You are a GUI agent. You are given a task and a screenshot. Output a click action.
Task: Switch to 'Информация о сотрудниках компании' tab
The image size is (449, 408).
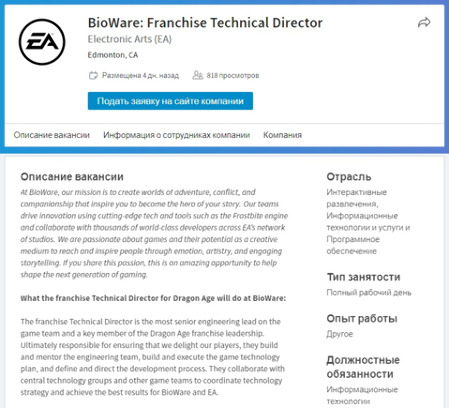coord(177,135)
